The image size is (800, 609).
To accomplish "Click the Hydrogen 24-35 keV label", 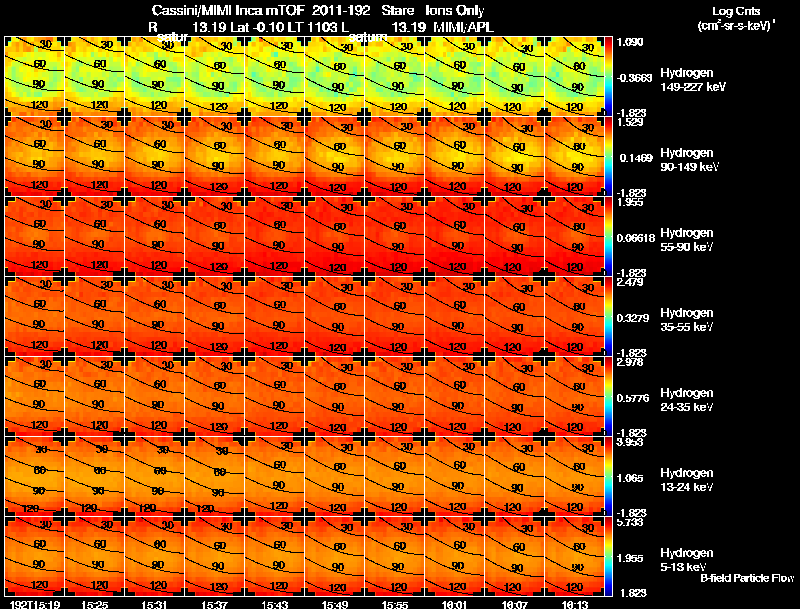I will click(687, 399).
